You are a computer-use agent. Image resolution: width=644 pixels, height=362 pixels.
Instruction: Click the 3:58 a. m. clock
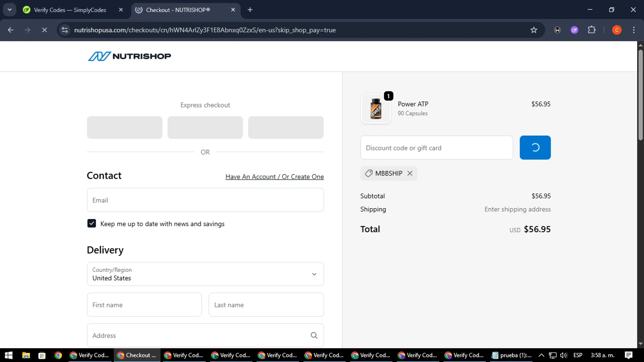pos(603,355)
